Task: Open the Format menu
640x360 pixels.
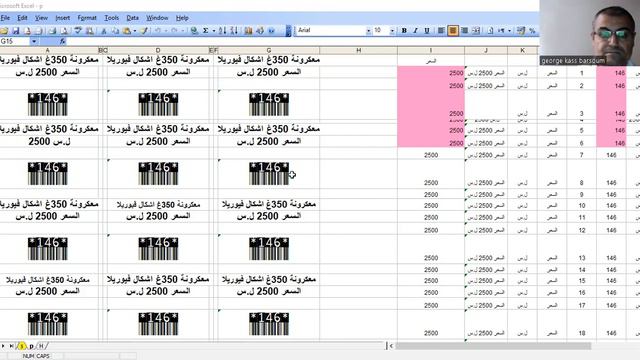Action: [x=87, y=18]
